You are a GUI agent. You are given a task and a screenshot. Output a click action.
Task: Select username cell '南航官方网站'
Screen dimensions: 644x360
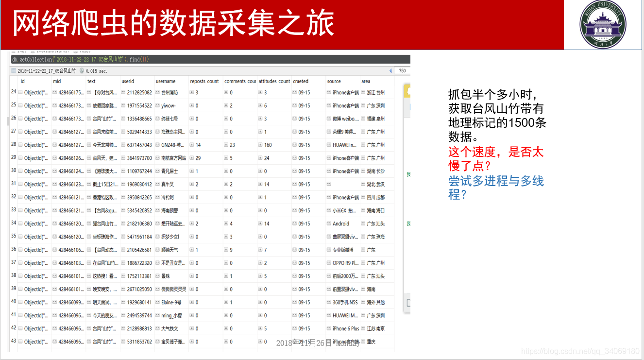coord(173,158)
